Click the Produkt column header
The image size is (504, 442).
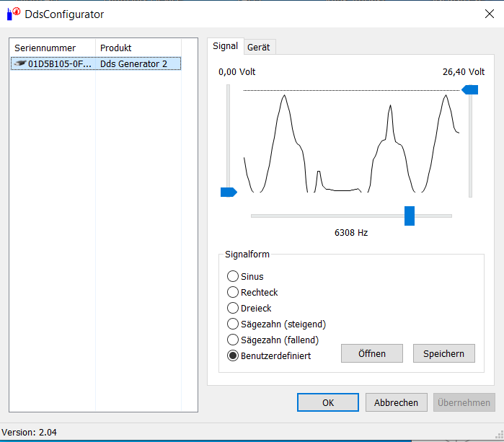115,48
